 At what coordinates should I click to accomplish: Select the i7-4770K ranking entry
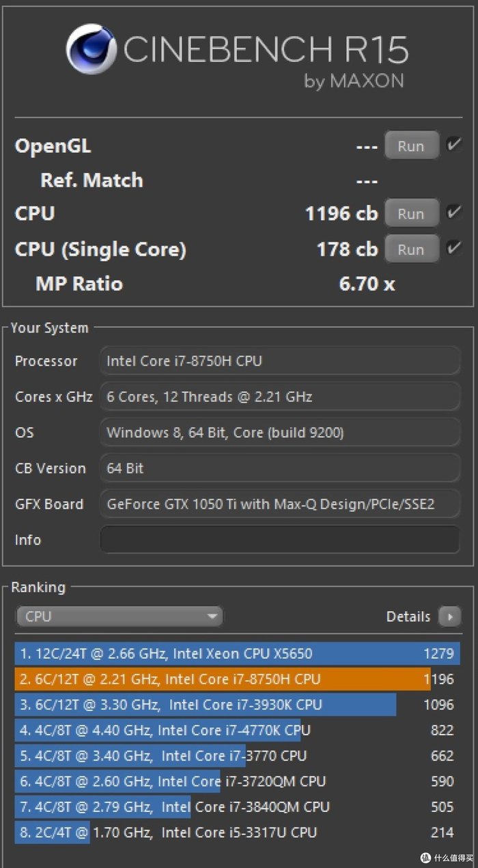[164, 730]
